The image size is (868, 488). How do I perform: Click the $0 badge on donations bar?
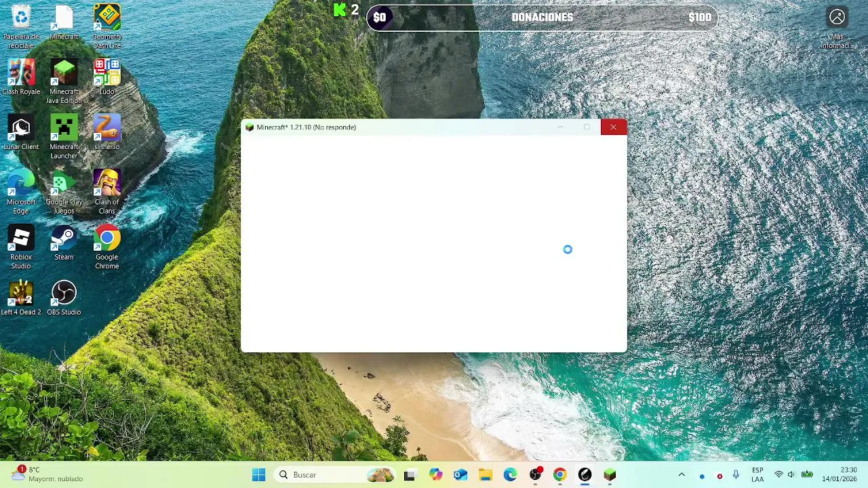tap(380, 18)
